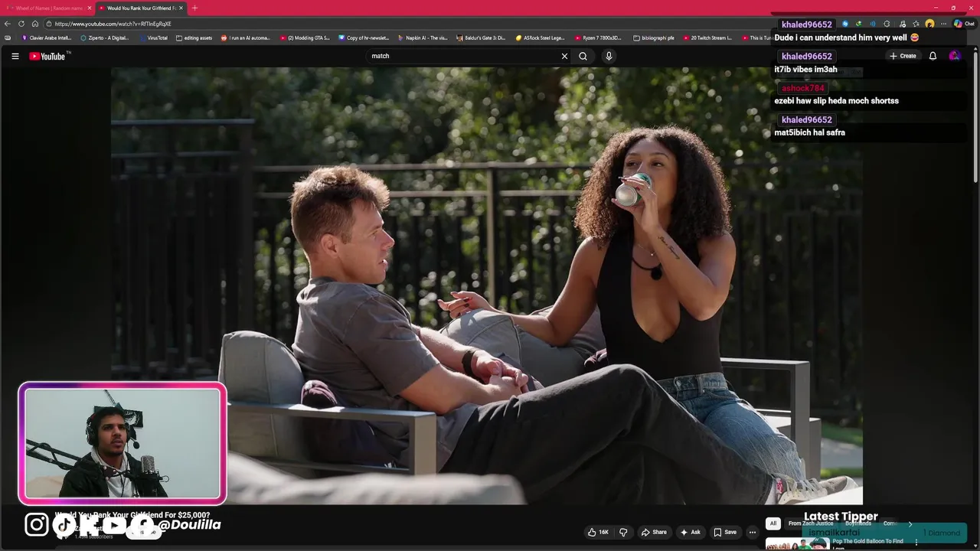This screenshot has height=551, width=980.
Task: Open Pop The Gold Balloon video thumbnail
Action: [x=797, y=544]
